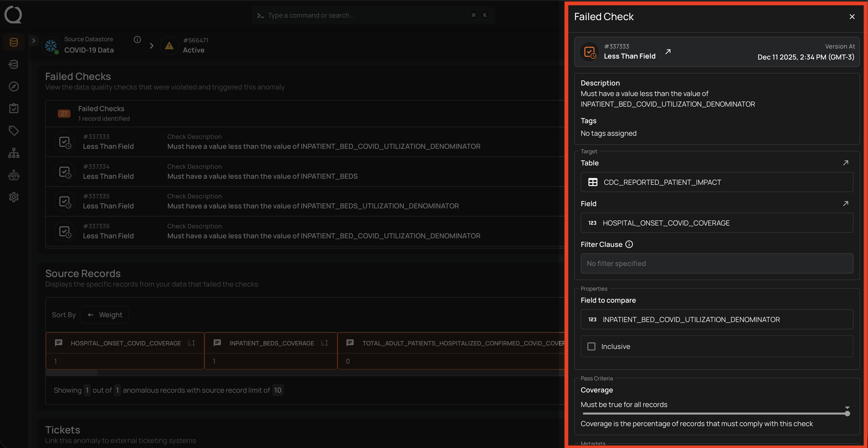Viewport: 868px width, 448px height.
Task: Click the HOSPITAL_ONSET_COVID_COVERAGE field box in panel
Action: 717,223
